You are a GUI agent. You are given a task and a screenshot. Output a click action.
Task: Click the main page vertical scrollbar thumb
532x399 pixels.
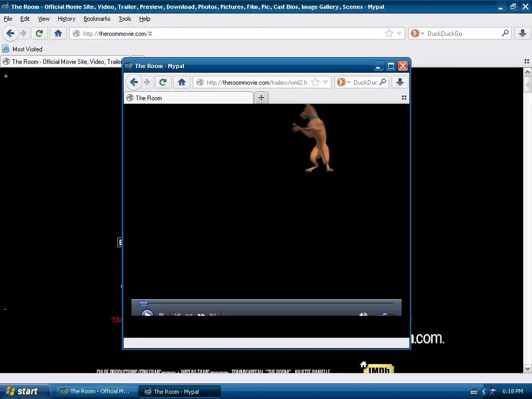(527, 84)
